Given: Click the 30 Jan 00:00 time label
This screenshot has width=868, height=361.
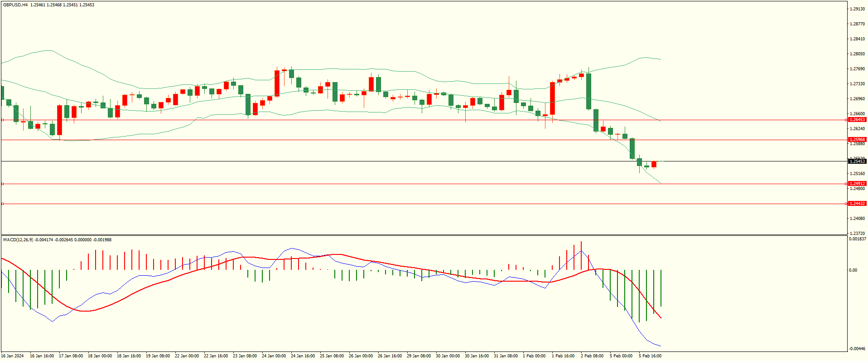Looking at the screenshot, I should click(x=448, y=356).
